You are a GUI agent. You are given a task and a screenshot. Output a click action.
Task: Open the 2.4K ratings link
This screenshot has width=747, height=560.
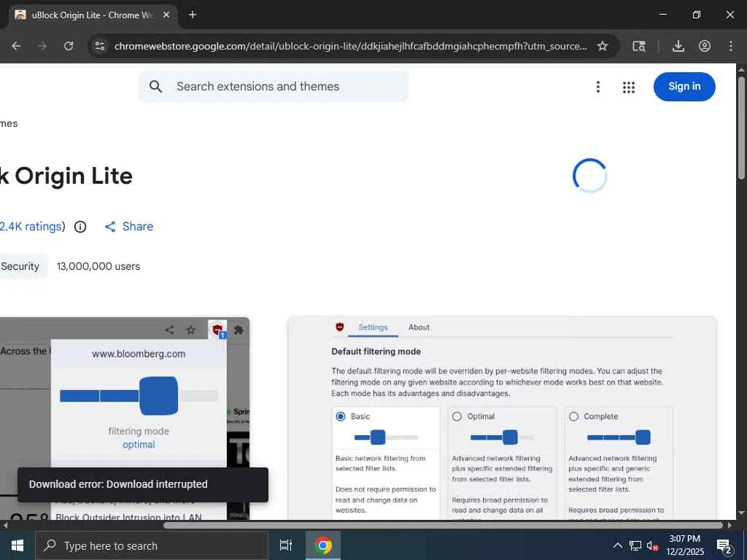[x=31, y=227]
